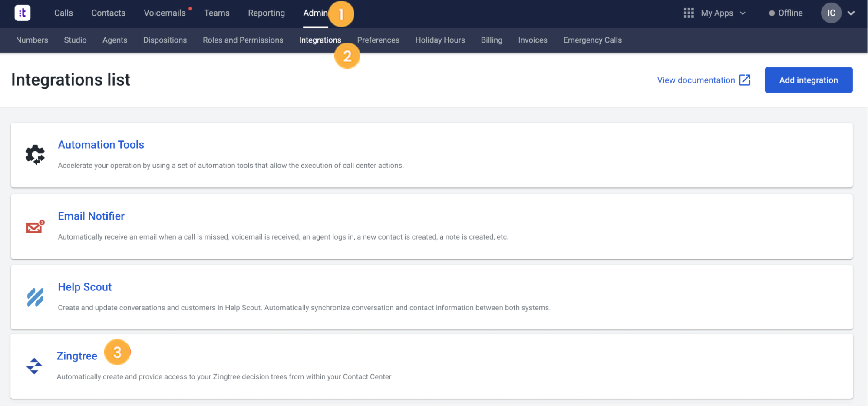Click the Integrations list heading

point(70,80)
